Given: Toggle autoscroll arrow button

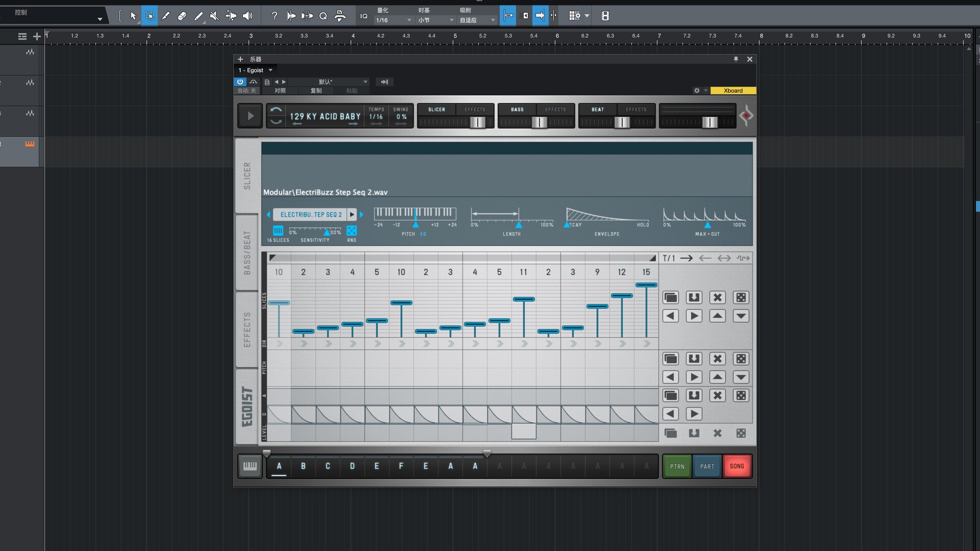Looking at the screenshot, I should 540,16.
